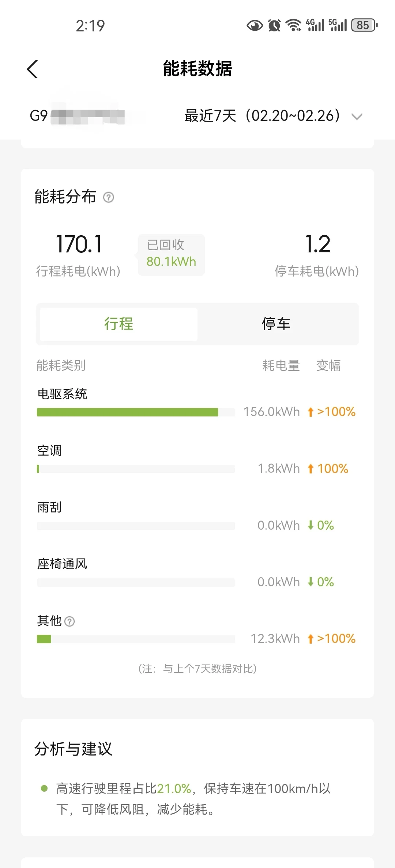This screenshot has width=395, height=868.
Task: Open the G9 vehicle selector
Action: (x=77, y=116)
